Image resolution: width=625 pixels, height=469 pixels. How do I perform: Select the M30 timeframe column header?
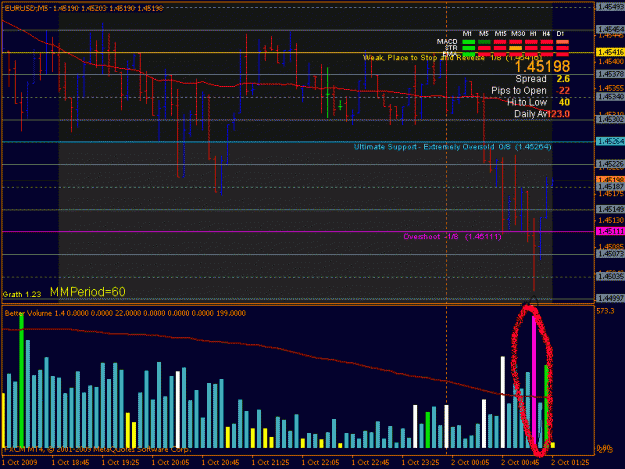coord(518,34)
